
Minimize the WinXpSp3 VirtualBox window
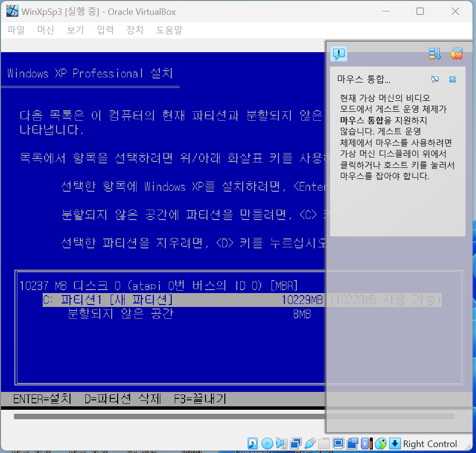click(386, 11)
